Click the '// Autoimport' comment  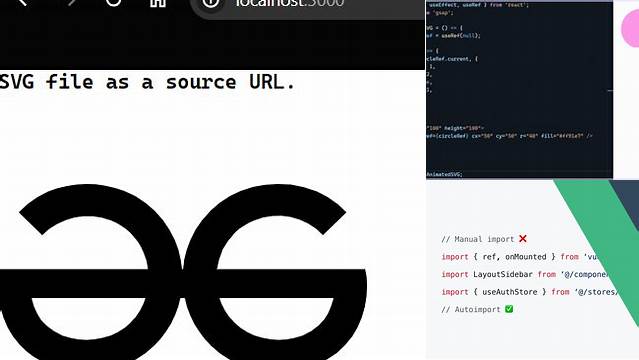pyautogui.click(x=471, y=309)
